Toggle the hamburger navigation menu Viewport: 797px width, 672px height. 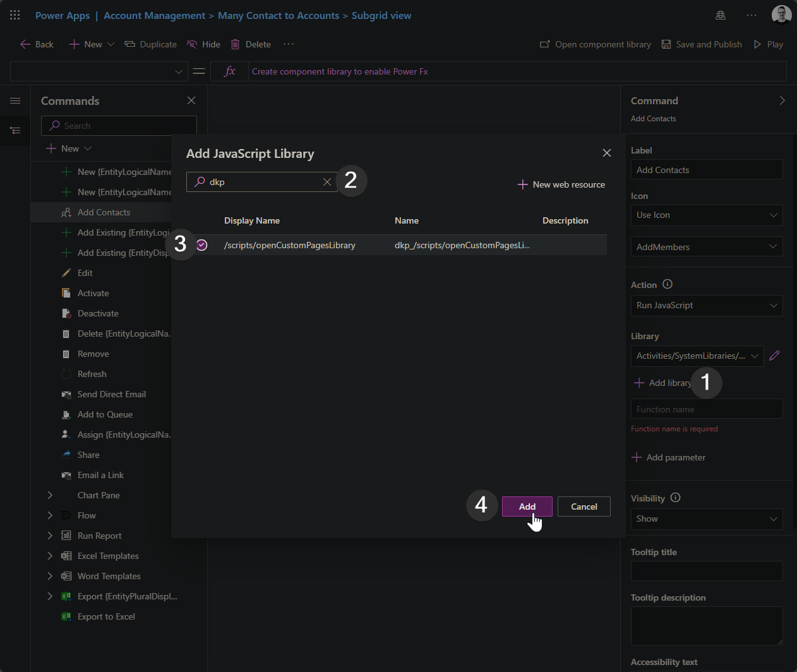pyautogui.click(x=15, y=101)
